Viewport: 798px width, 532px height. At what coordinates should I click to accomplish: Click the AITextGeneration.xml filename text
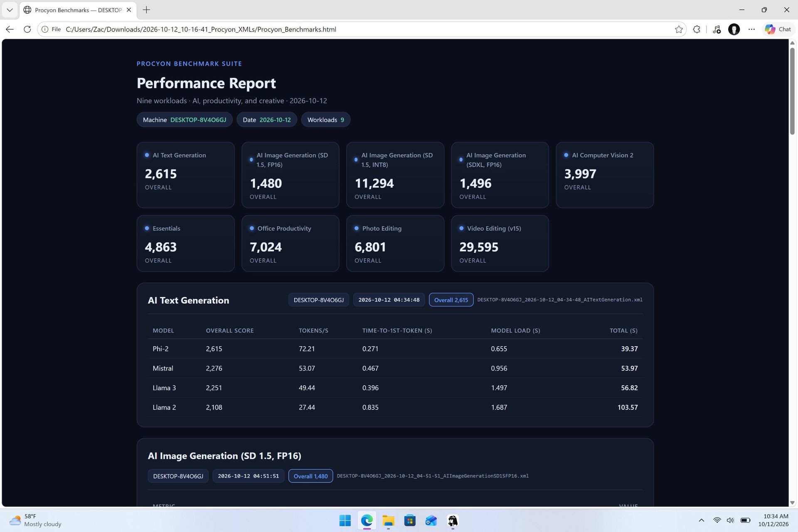560,300
